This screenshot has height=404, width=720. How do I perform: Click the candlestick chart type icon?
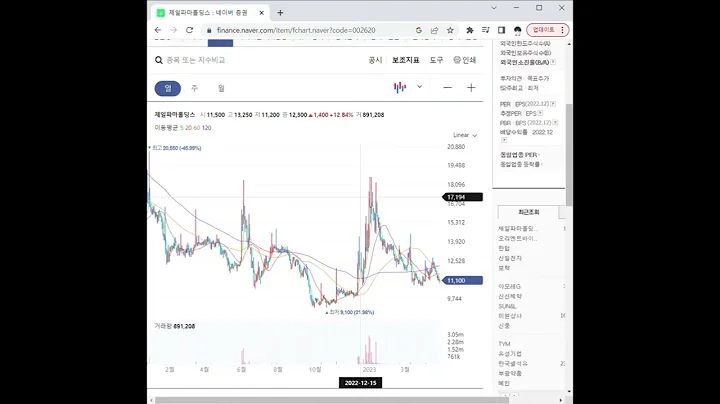400,87
